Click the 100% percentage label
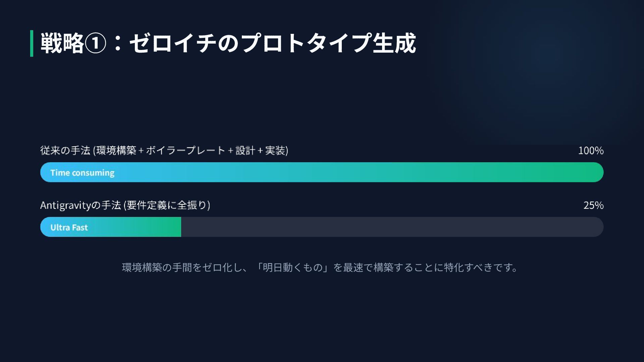 tap(591, 150)
